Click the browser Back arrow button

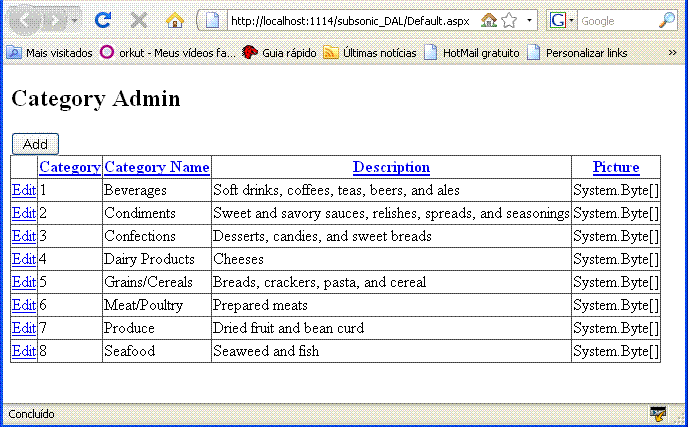tap(25, 20)
